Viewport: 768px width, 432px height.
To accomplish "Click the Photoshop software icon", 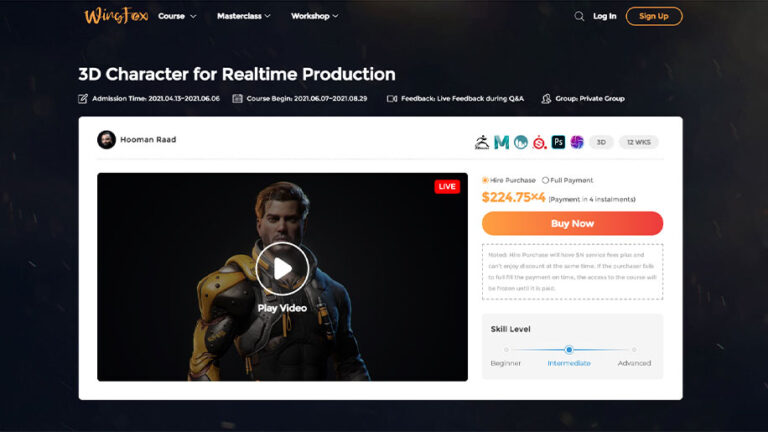I will click(558, 142).
